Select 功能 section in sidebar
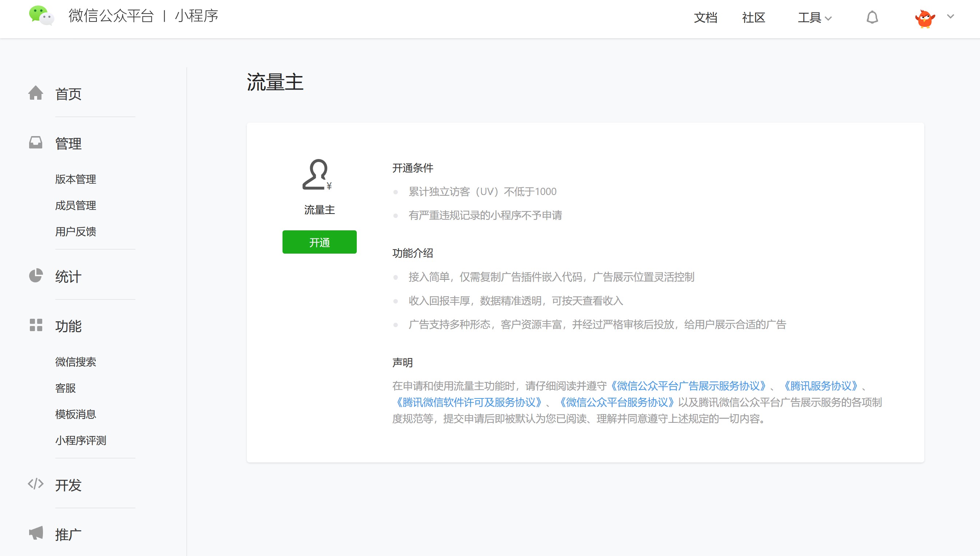The image size is (980, 556). click(x=68, y=326)
